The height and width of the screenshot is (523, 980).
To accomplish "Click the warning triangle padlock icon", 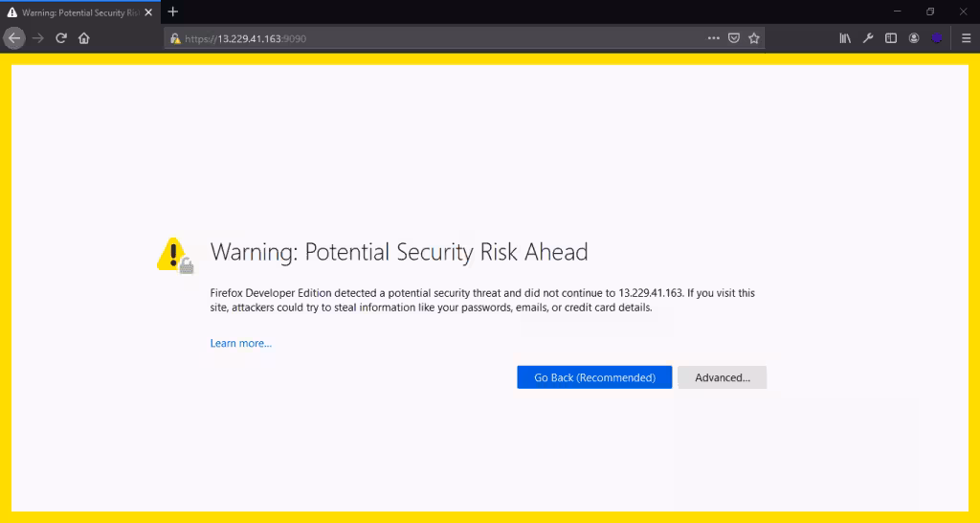I will 175,255.
